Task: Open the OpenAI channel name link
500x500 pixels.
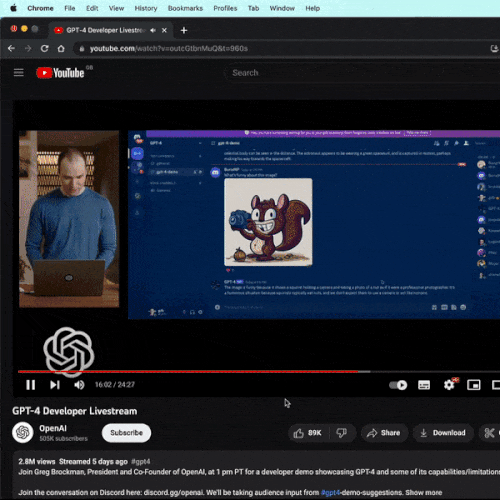Action: point(53,428)
